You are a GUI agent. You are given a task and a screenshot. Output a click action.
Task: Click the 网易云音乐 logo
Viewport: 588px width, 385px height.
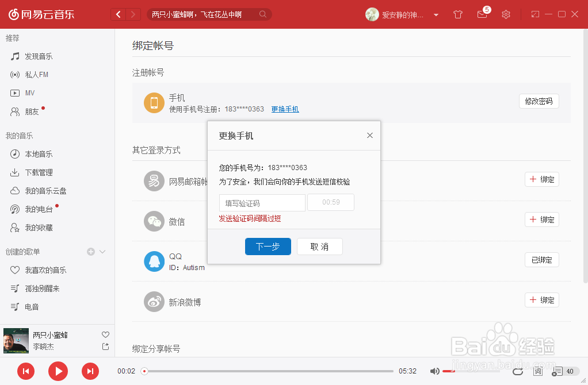click(41, 14)
